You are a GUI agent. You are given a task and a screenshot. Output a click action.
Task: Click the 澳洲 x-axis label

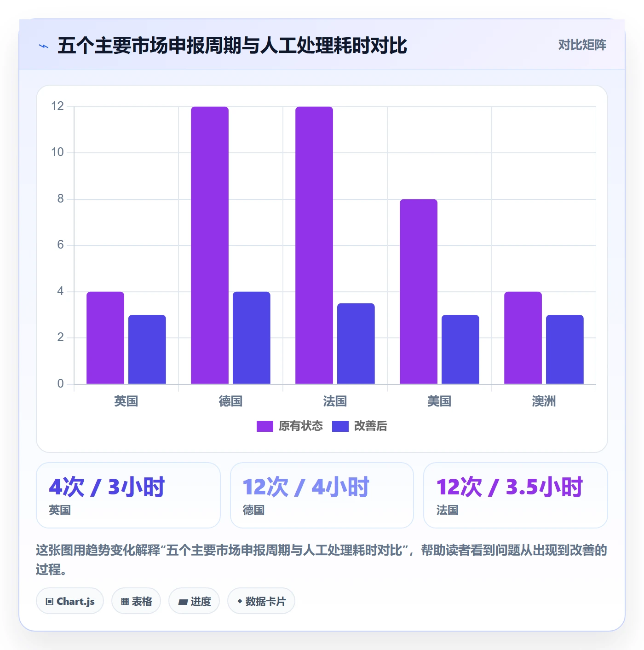pyautogui.click(x=544, y=401)
